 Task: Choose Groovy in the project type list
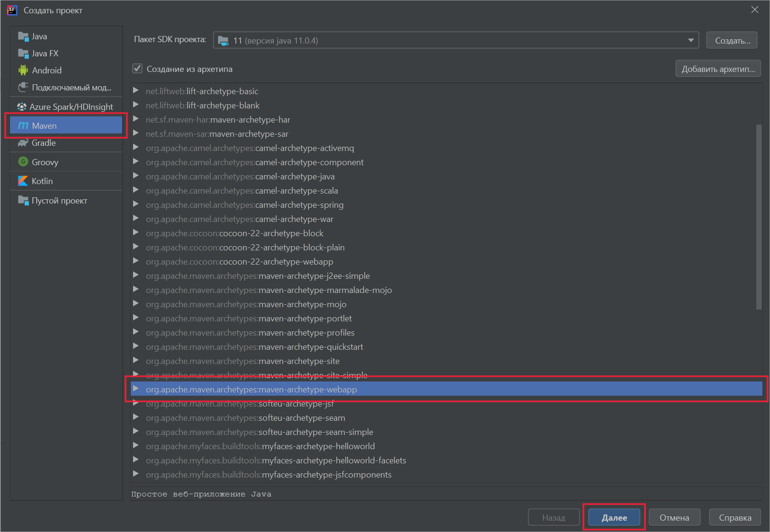tap(66, 162)
